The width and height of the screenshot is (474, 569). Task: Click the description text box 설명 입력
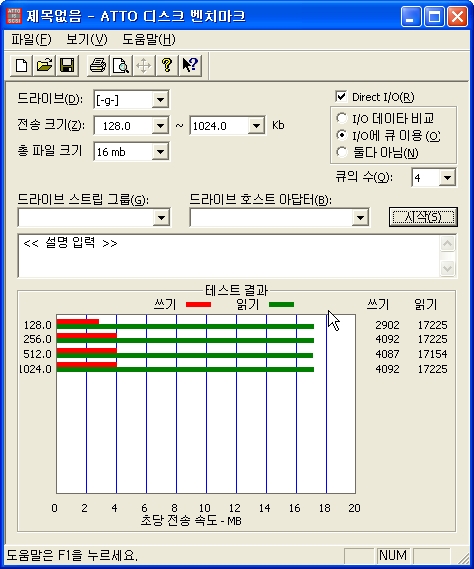coord(229,256)
